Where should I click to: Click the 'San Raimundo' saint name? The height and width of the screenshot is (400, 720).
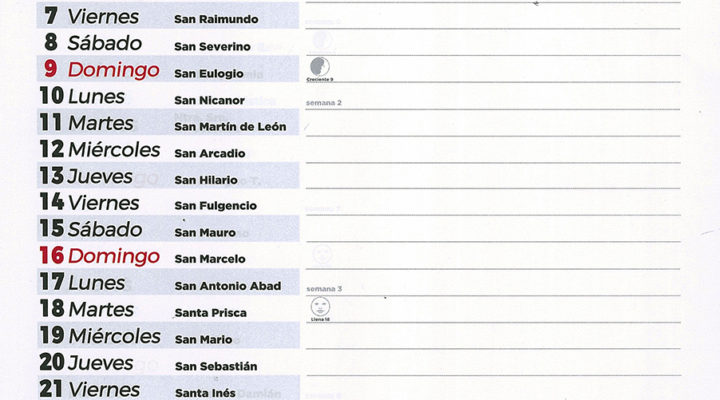tap(216, 19)
